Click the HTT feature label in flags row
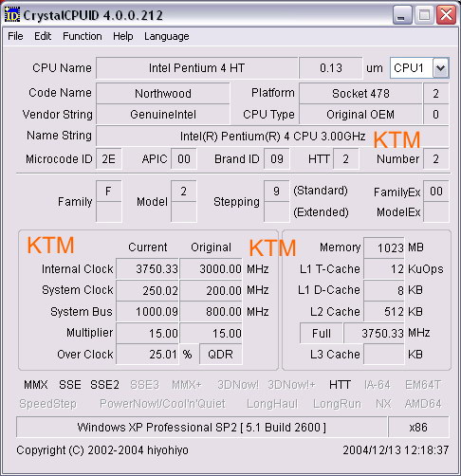This screenshot has height=476, width=461. click(340, 385)
